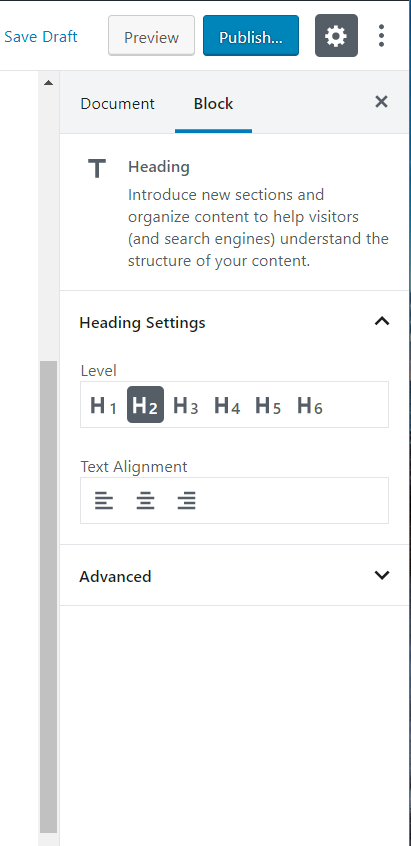This screenshot has width=411, height=846.
Task: Center-align the heading text
Action: click(145, 501)
